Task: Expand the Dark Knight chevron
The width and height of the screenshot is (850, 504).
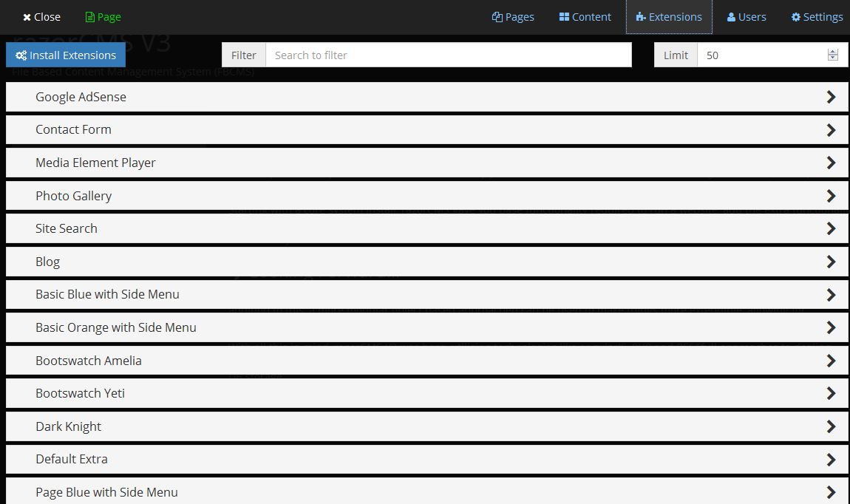Action: (831, 426)
